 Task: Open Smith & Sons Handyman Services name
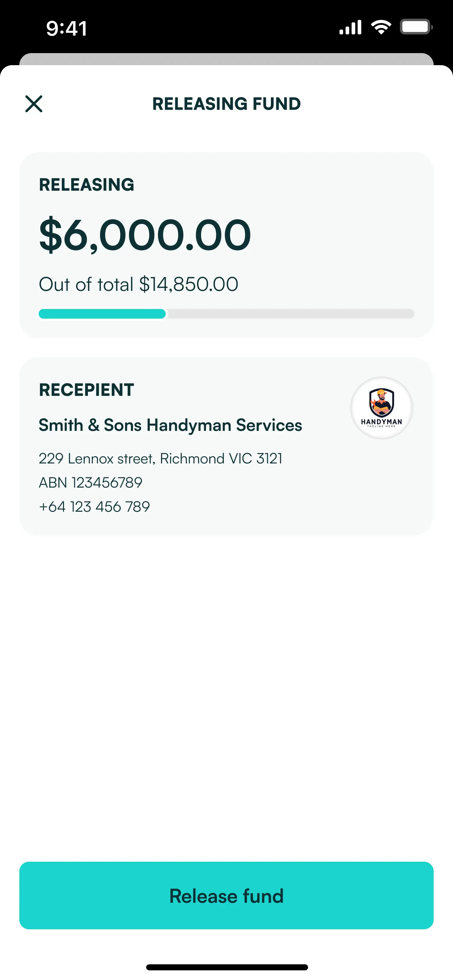pos(170,425)
